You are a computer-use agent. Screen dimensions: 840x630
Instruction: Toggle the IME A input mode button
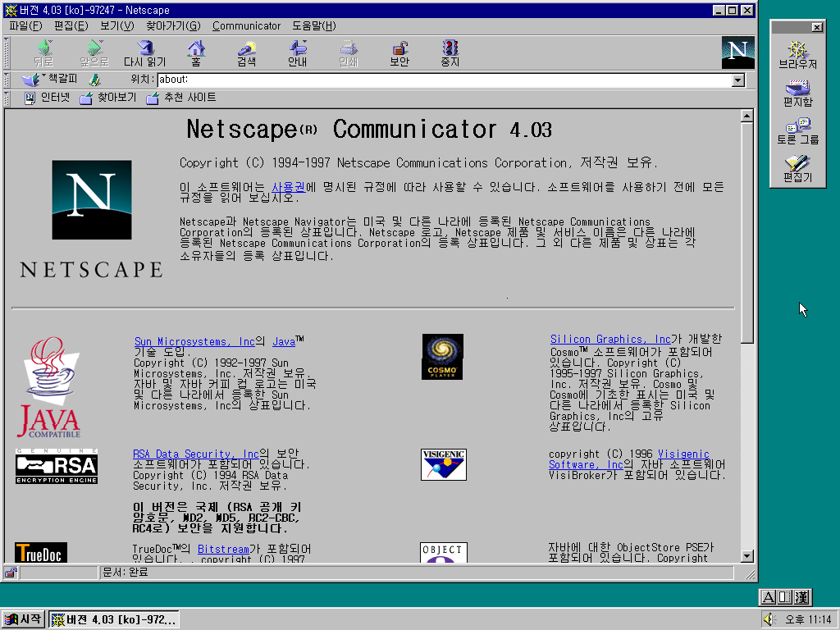coord(768,597)
